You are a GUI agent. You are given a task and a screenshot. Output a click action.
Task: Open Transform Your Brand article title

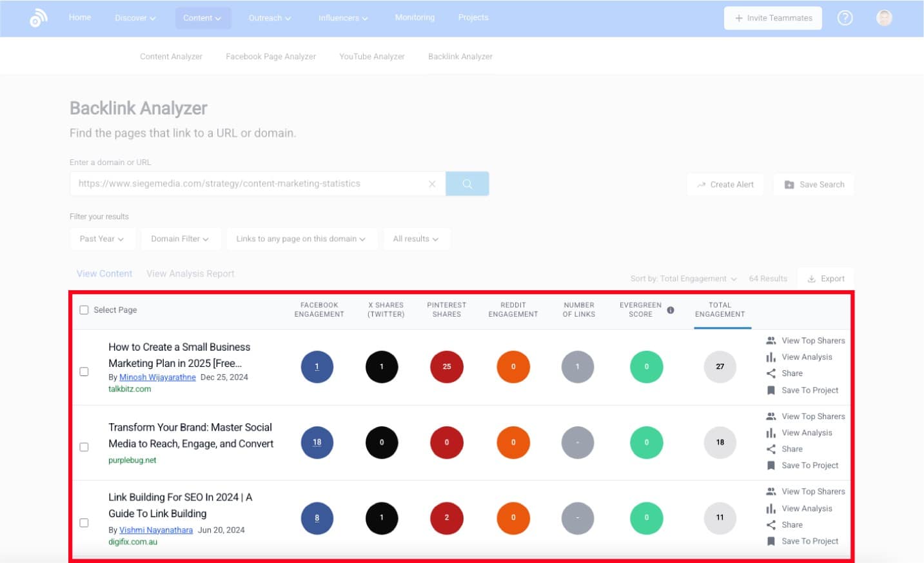(191, 435)
